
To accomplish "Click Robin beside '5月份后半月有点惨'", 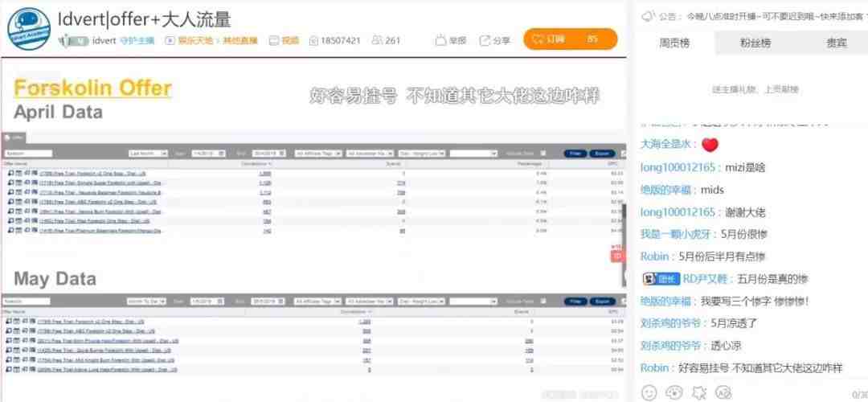I will pyautogui.click(x=655, y=257).
